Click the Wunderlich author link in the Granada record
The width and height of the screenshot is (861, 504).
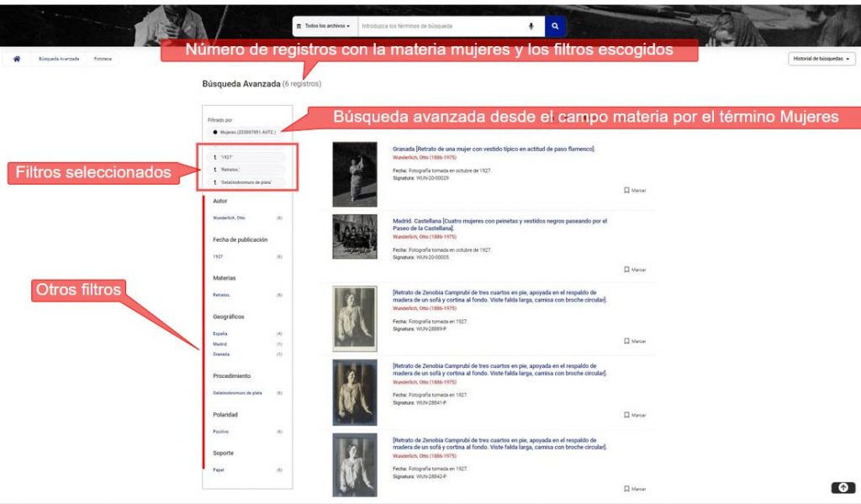[425, 157]
